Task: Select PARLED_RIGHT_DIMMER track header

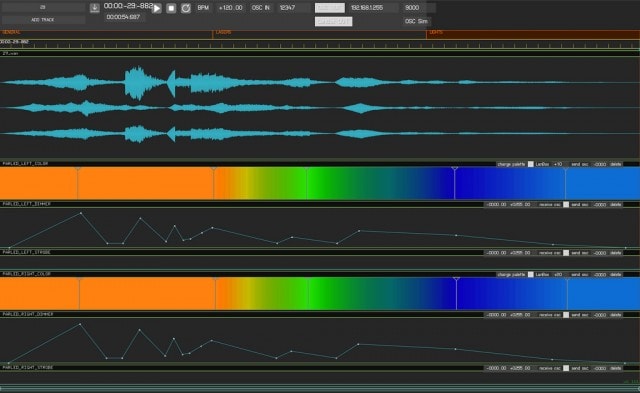Action: [x=28, y=314]
